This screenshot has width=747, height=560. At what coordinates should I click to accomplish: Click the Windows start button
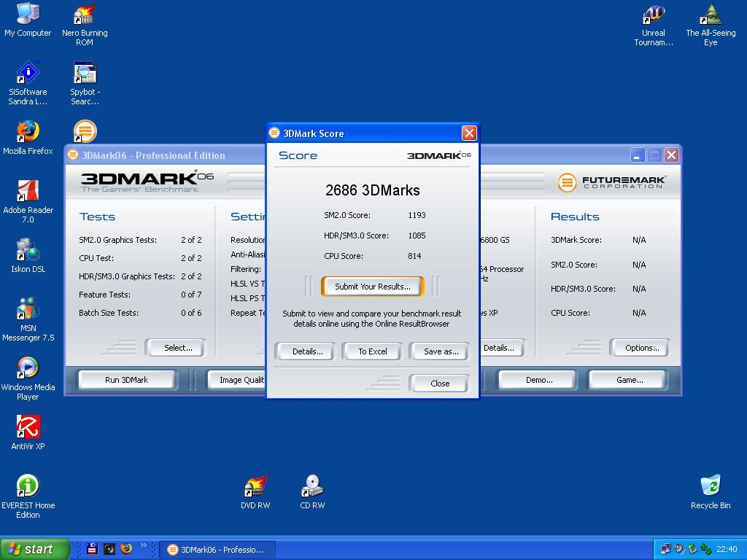click(35, 549)
